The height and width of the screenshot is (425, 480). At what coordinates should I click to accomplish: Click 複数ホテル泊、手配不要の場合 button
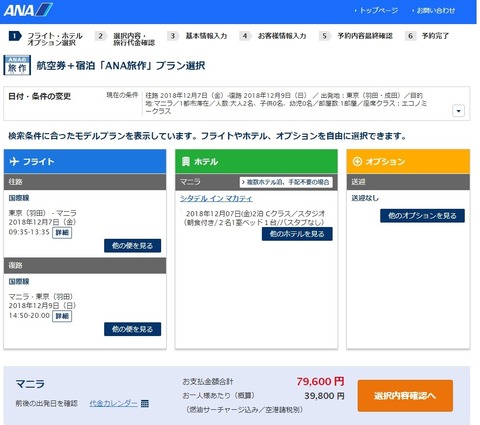286,182
